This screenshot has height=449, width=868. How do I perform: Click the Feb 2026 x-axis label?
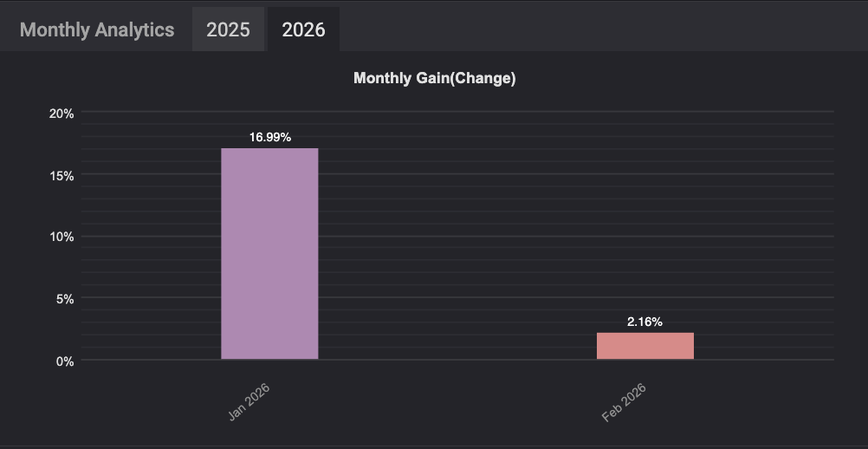coord(624,402)
